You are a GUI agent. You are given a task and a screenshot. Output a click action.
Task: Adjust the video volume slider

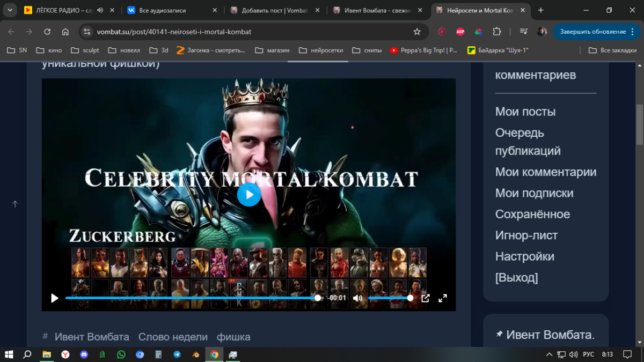pos(391,298)
